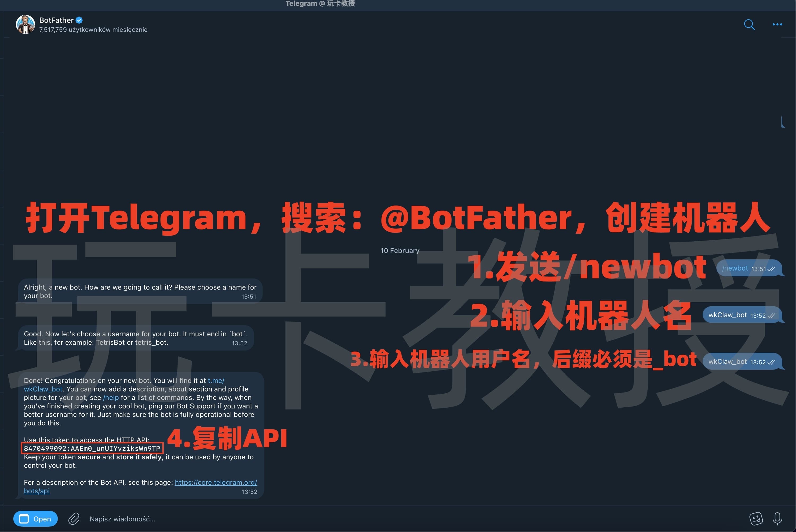Click the verified badge next to BotFather

coord(79,20)
